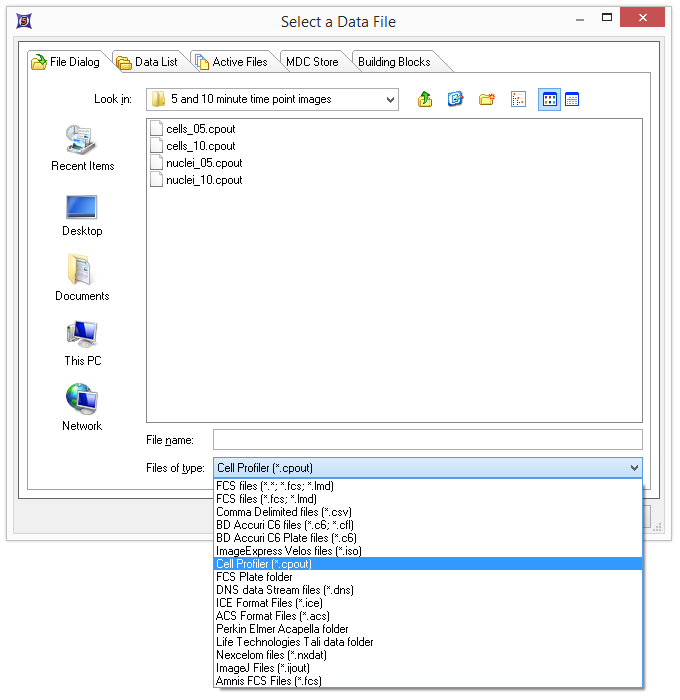Open Recent Items shortcut
This screenshot has height=700, width=680.
pos(82,148)
